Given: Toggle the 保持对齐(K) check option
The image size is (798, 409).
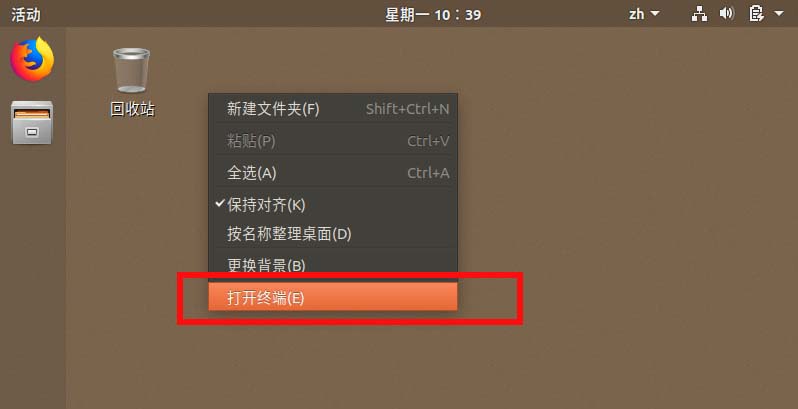Looking at the screenshot, I should 333,204.
